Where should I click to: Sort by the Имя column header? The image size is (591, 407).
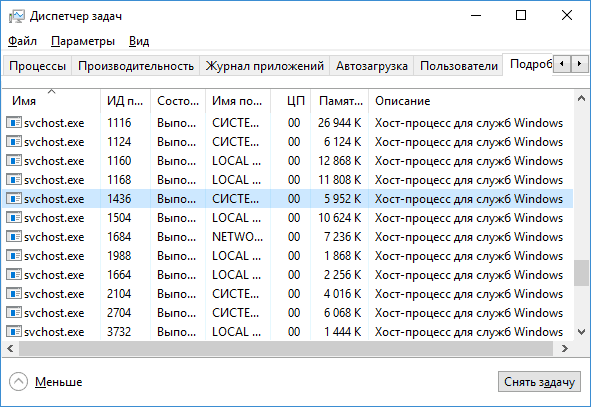[51, 101]
